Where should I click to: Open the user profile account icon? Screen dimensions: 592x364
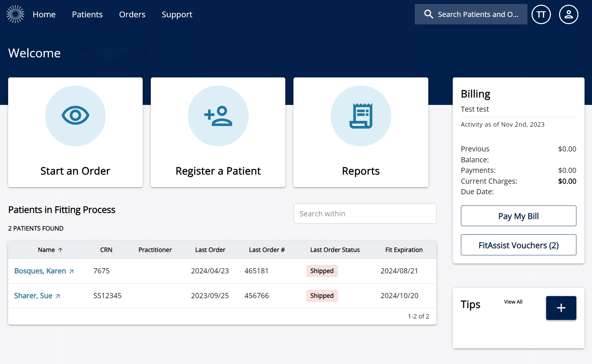(x=568, y=15)
